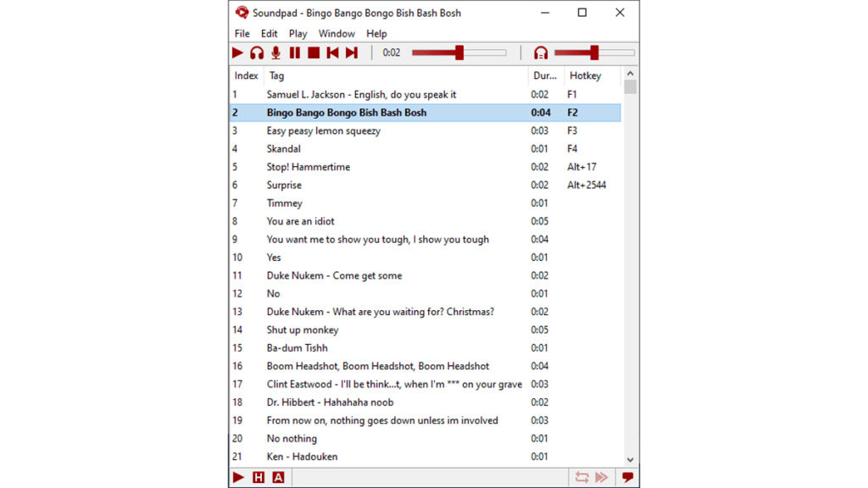The height and width of the screenshot is (488, 868).
Task: Toggle the hotkeys H button
Action: [259, 477]
